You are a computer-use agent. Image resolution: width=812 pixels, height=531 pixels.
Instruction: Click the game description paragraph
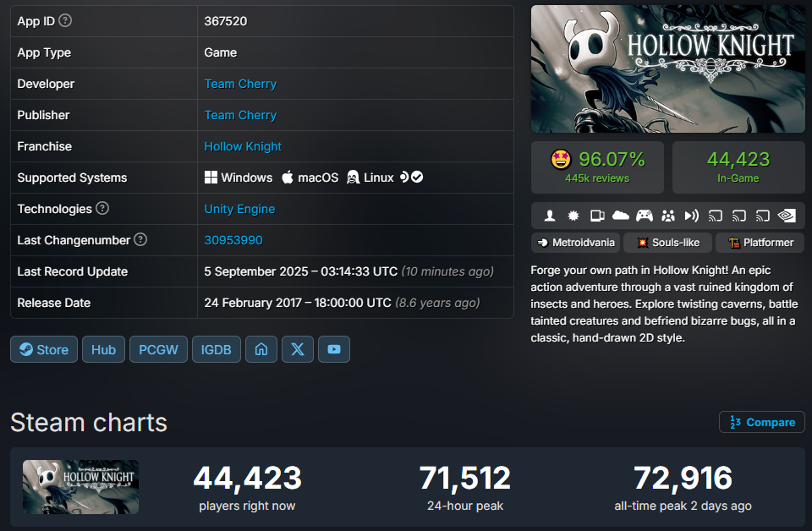tap(665, 304)
